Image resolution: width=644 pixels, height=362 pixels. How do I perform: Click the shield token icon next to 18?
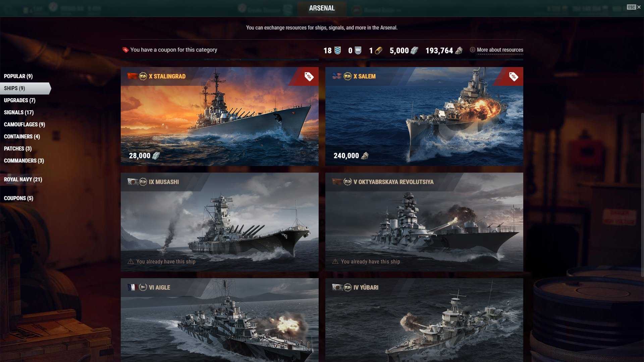coord(337,50)
